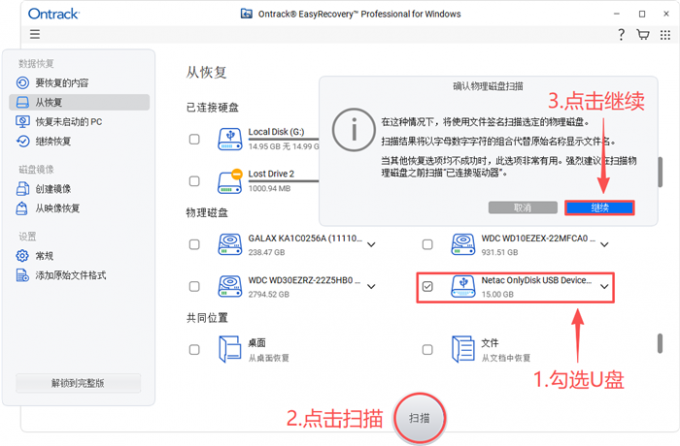The height and width of the screenshot is (446, 680).
Task: Check the 桌面 checkbox
Action: [194, 350]
